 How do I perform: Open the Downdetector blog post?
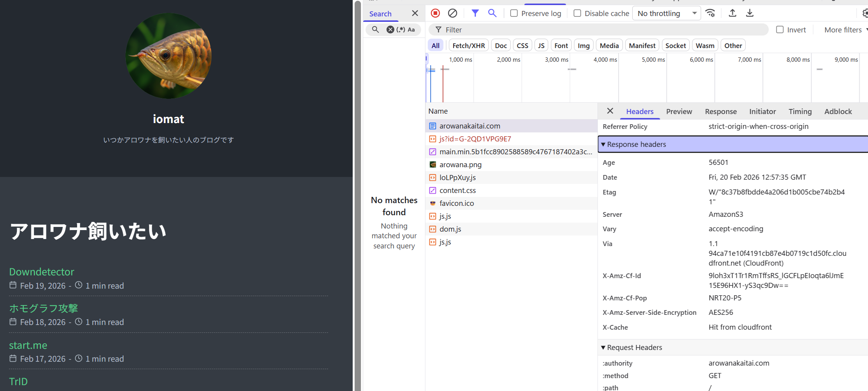point(41,272)
